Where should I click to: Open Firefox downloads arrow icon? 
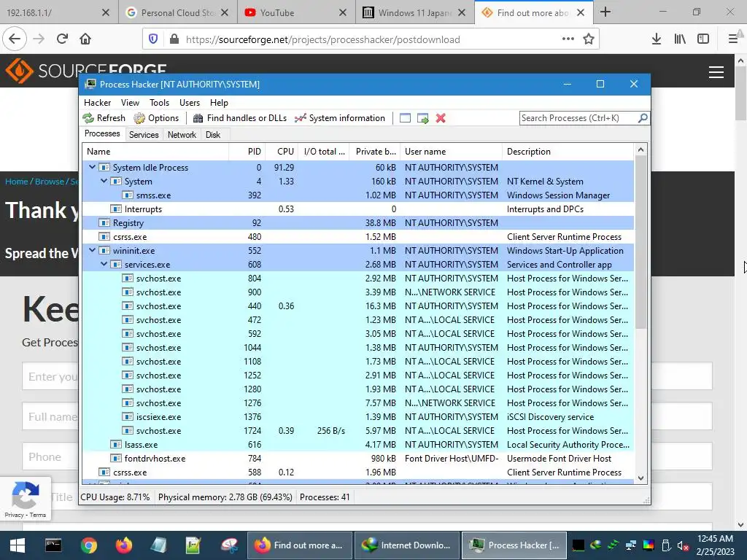click(x=656, y=39)
